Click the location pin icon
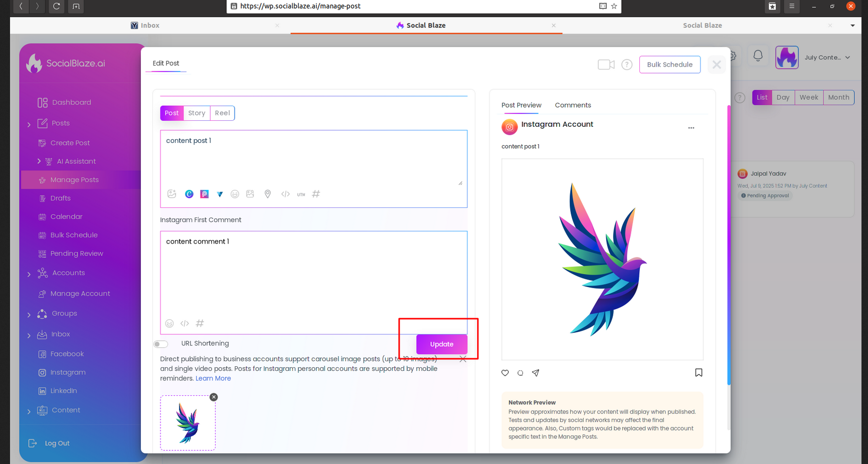 [x=268, y=194]
